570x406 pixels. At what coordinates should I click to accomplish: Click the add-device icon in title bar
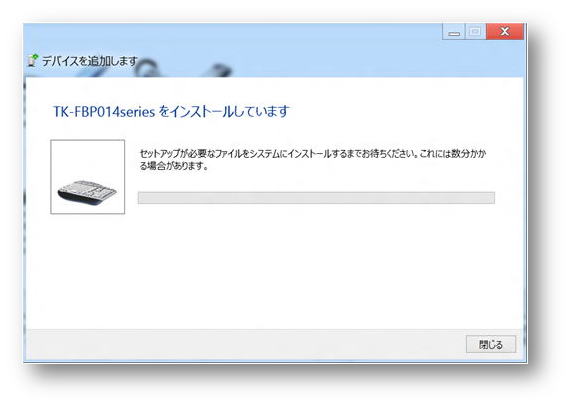tap(33, 60)
